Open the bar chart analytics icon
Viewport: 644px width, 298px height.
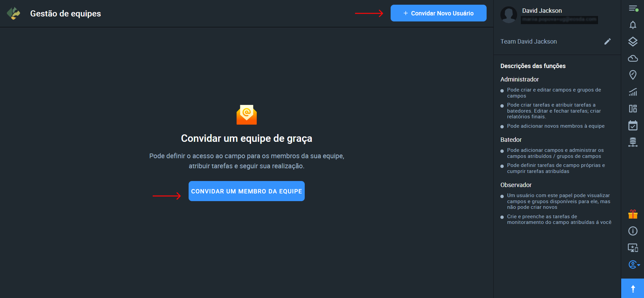coord(633,92)
